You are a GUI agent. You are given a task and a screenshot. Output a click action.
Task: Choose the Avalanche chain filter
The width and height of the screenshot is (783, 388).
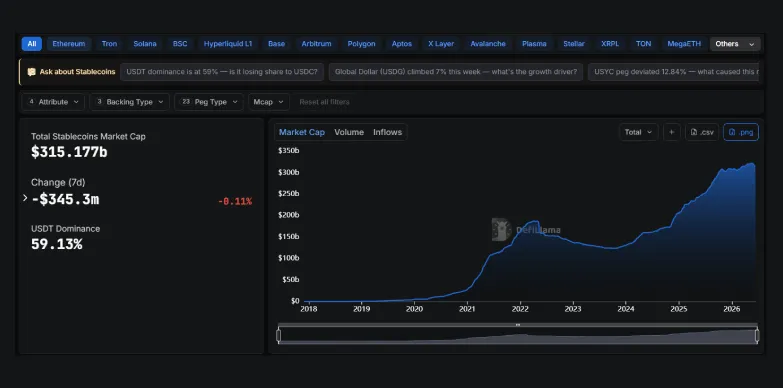(x=488, y=44)
